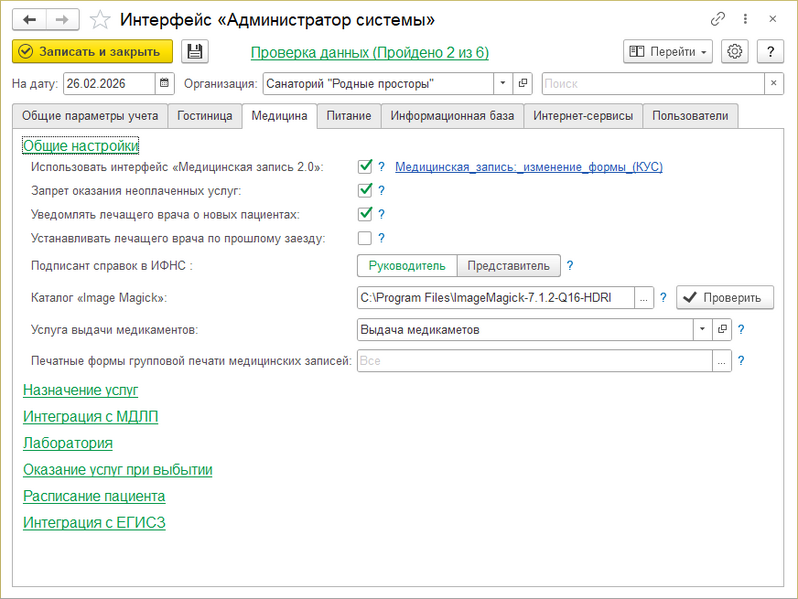Clear the Поиск search field
The image size is (798, 599).
point(774,83)
